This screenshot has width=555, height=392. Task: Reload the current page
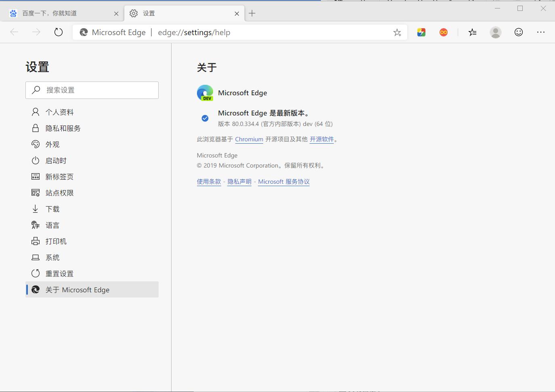pos(59,32)
